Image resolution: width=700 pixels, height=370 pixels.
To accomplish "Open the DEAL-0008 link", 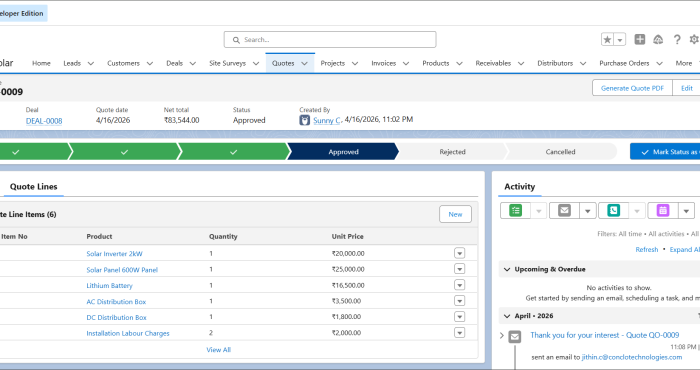I will (x=44, y=121).
